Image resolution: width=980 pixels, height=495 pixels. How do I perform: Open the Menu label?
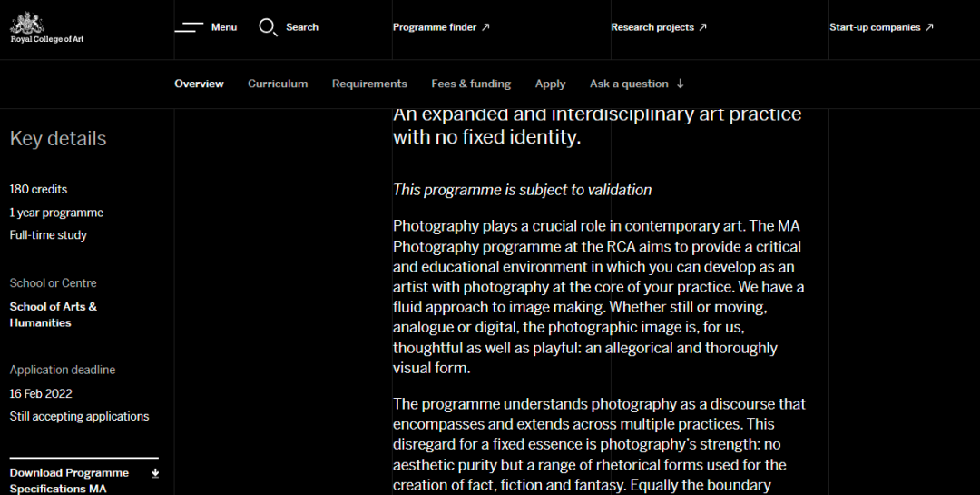224,27
